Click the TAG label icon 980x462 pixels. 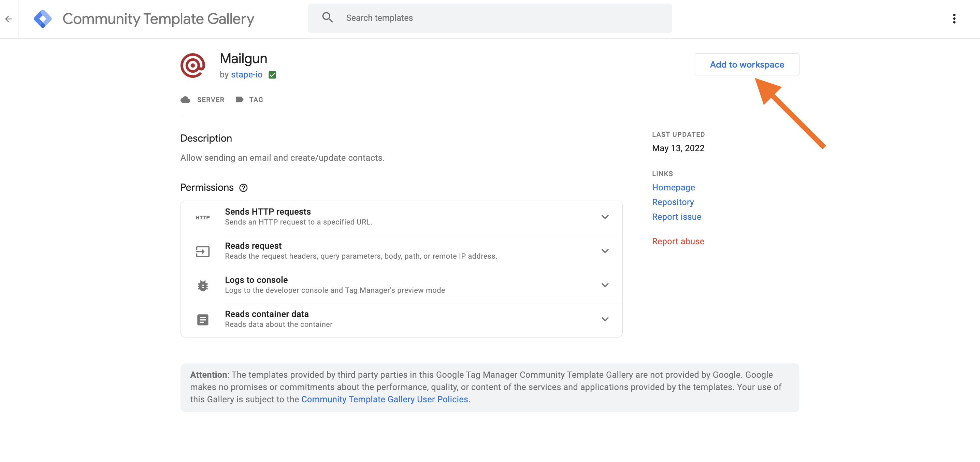[x=239, y=100]
